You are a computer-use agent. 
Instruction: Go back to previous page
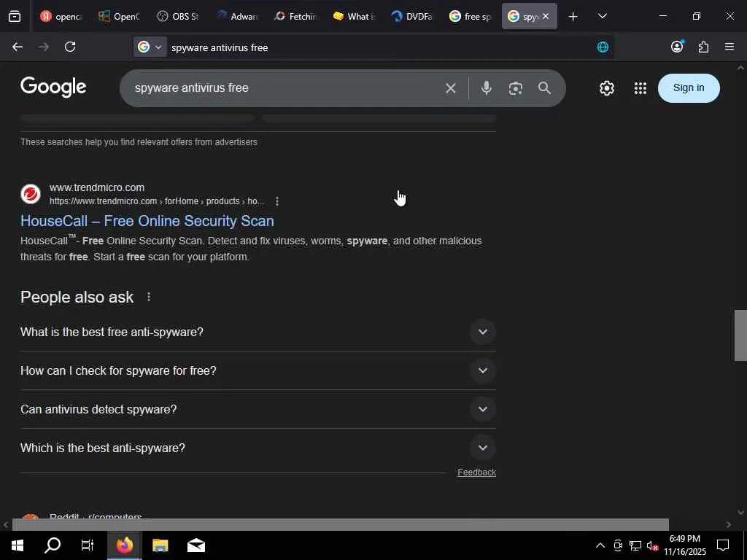click(18, 47)
